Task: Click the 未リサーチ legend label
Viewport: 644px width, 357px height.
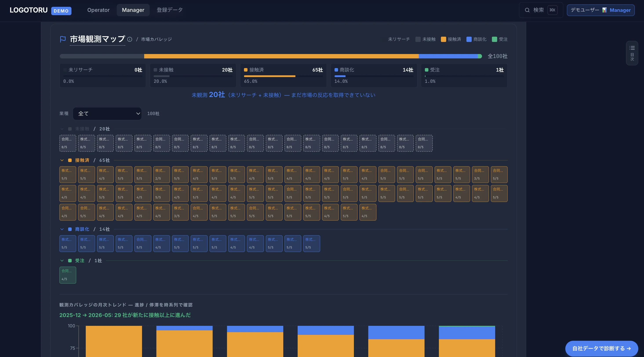Action: point(399,39)
